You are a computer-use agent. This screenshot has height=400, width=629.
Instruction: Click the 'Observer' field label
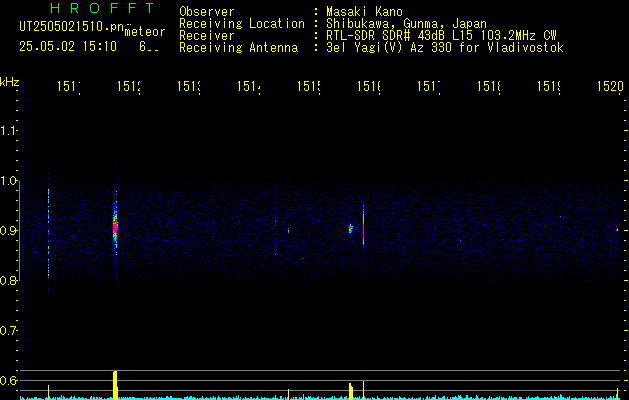pos(207,11)
